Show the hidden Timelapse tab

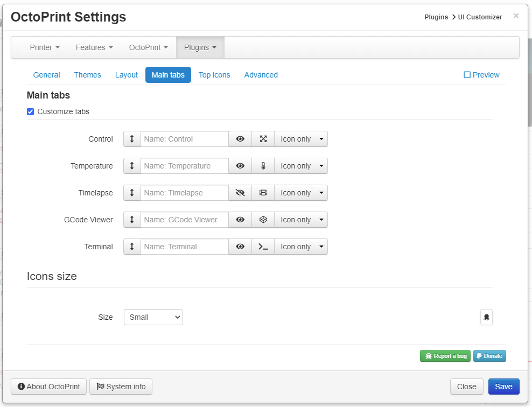pos(240,193)
